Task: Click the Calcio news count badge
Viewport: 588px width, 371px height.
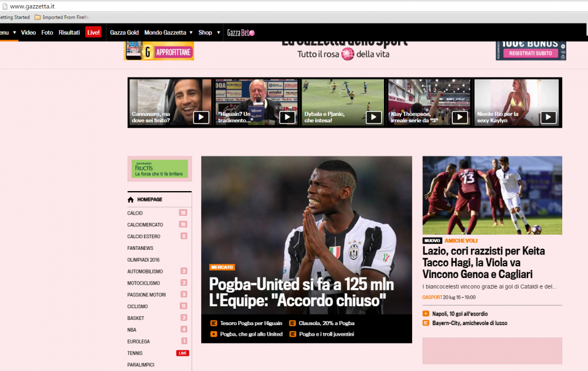Action: [x=183, y=213]
